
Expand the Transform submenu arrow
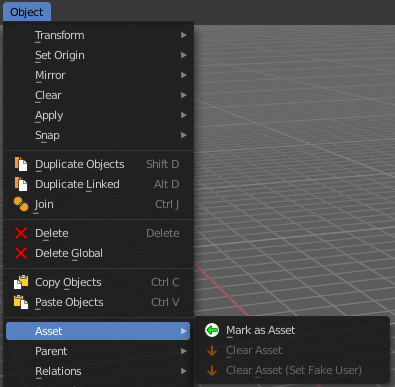184,35
